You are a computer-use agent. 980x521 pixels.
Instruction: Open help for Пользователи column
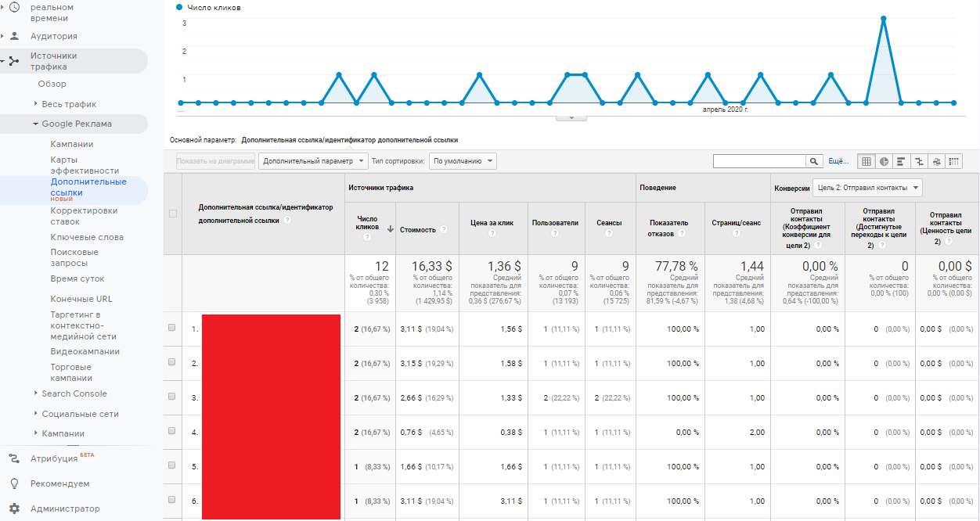click(x=555, y=233)
